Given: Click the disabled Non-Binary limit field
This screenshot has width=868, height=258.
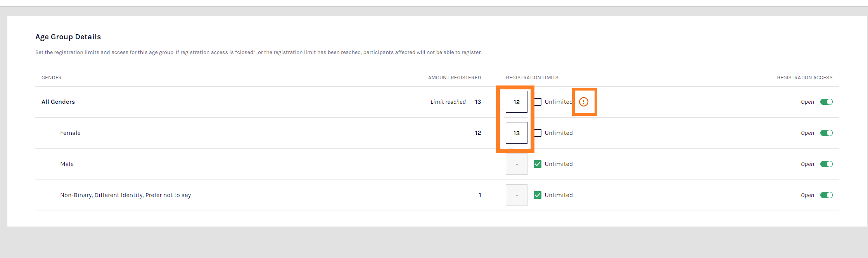Looking at the screenshot, I should coord(516,195).
